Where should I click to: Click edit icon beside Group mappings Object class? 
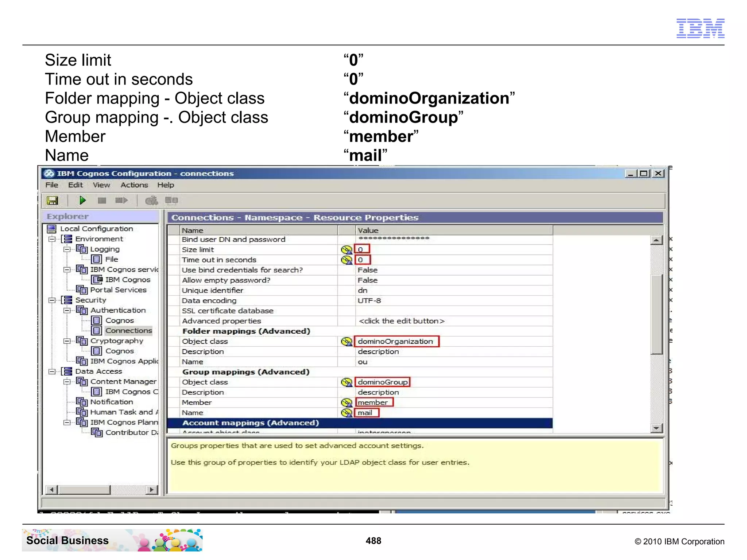(347, 382)
